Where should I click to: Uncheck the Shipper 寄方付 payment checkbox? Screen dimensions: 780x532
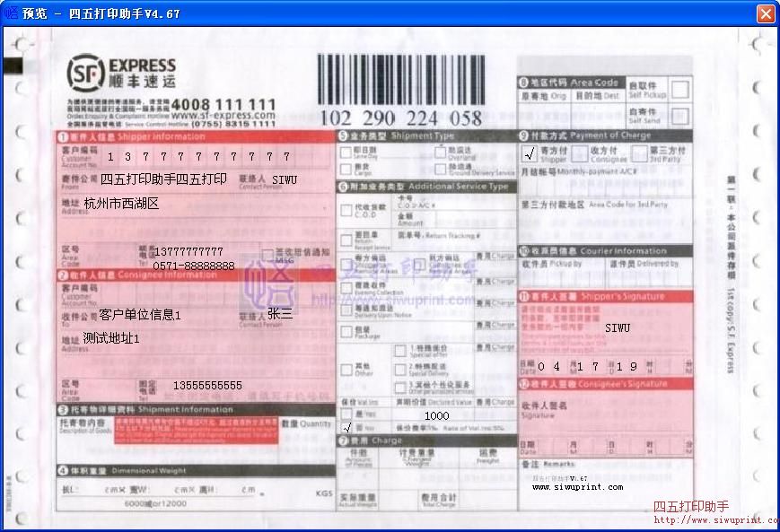[x=529, y=153]
